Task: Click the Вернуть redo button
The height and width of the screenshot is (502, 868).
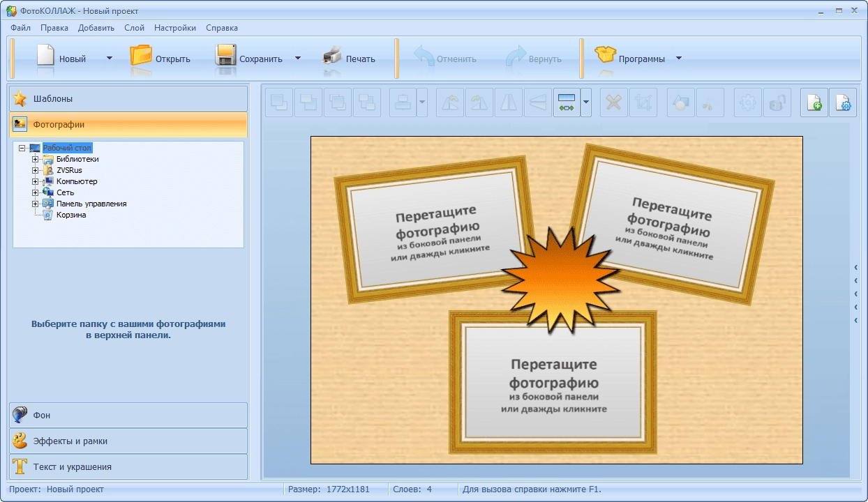Action: pos(534,59)
